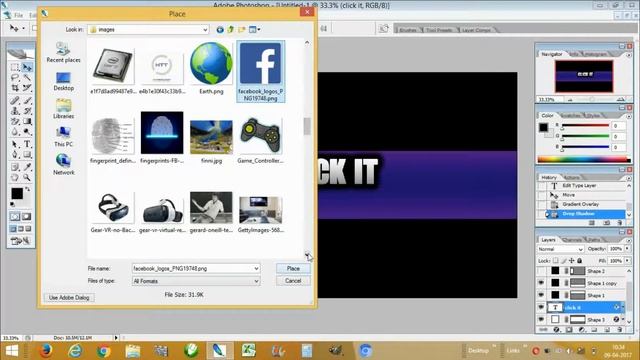Click Up One Level folder icon

click(x=231, y=29)
